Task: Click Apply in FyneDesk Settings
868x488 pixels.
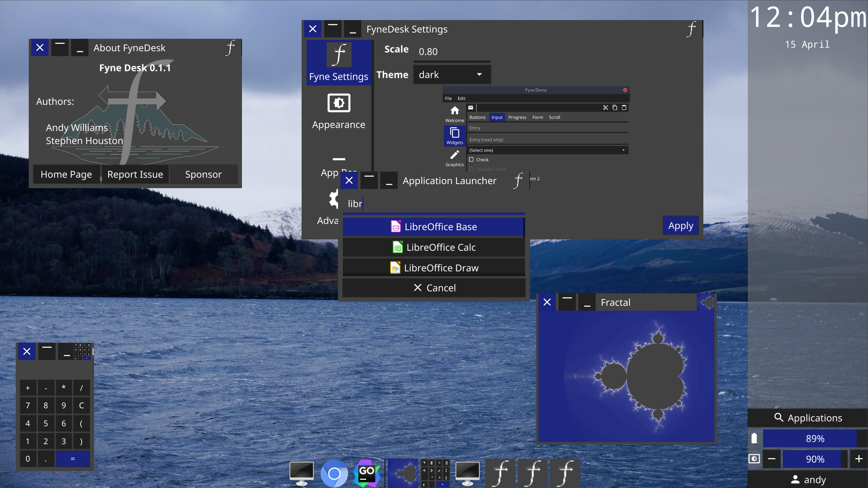Action: pyautogui.click(x=680, y=225)
